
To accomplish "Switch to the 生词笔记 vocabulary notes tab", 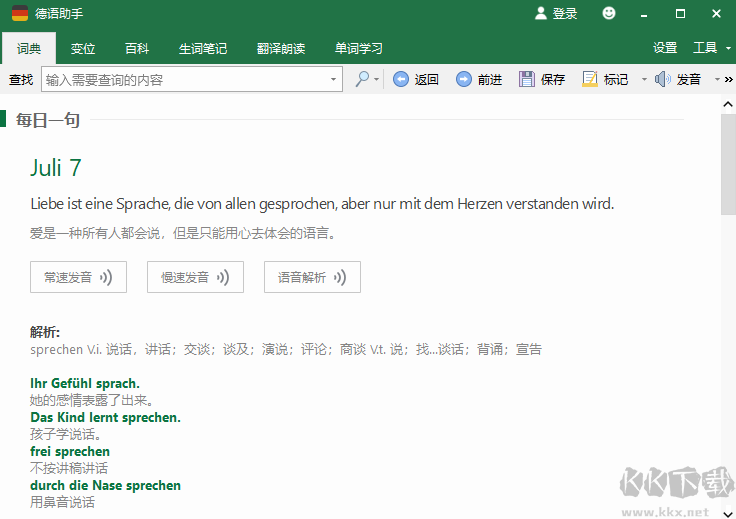I will pyautogui.click(x=203, y=48).
